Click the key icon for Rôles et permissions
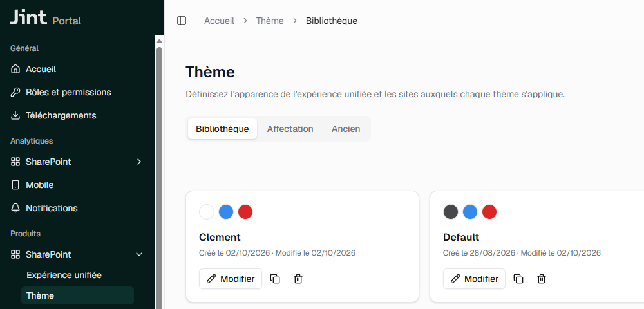This screenshot has width=644, height=309. (x=15, y=92)
